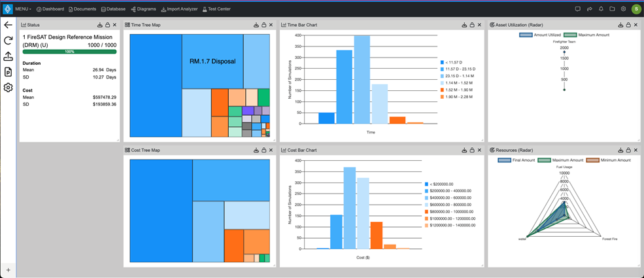The height and width of the screenshot is (278, 644).
Task: Click the '1000 / 1000' simulation count
Action: click(102, 45)
